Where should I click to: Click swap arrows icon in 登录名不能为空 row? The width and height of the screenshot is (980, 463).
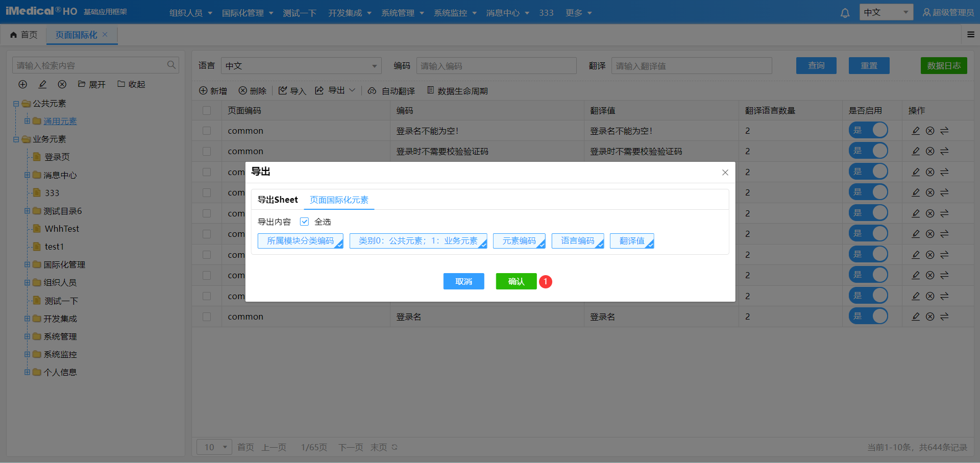(944, 131)
